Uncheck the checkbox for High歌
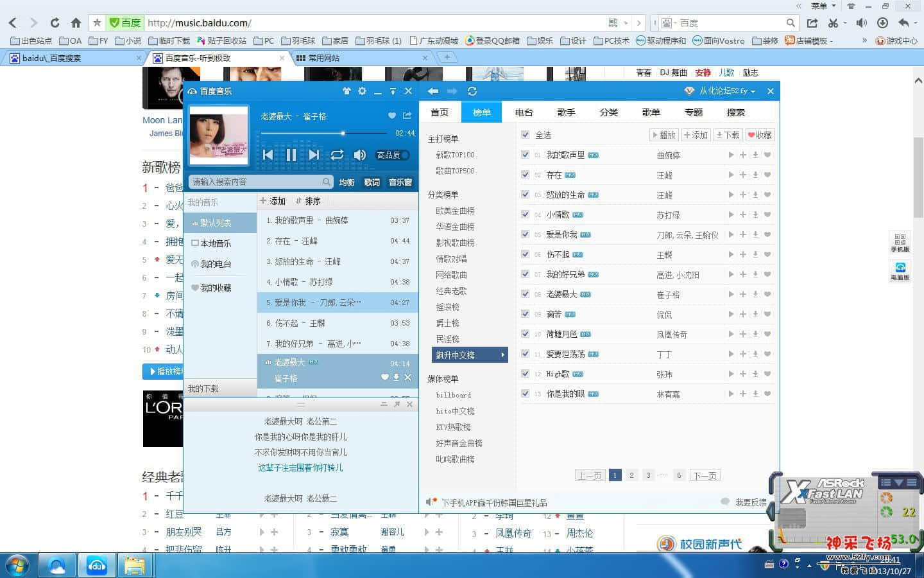The height and width of the screenshot is (578, 924). pyautogui.click(x=525, y=374)
